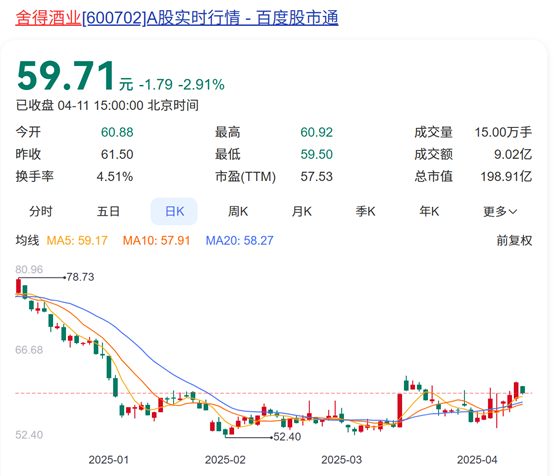Expand the 更多 dropdown
The image size is (554, 476).
[500, 211]
